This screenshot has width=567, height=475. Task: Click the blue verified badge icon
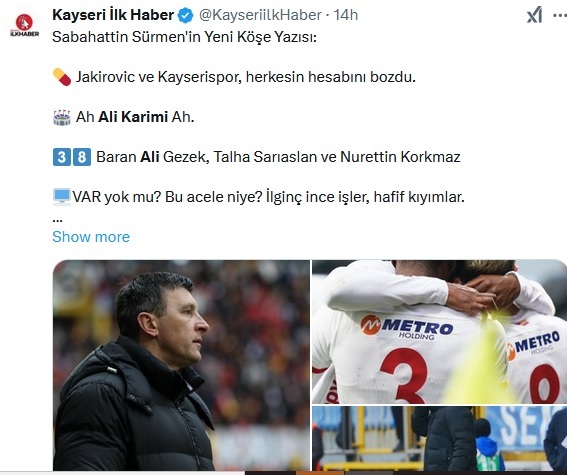186,16
